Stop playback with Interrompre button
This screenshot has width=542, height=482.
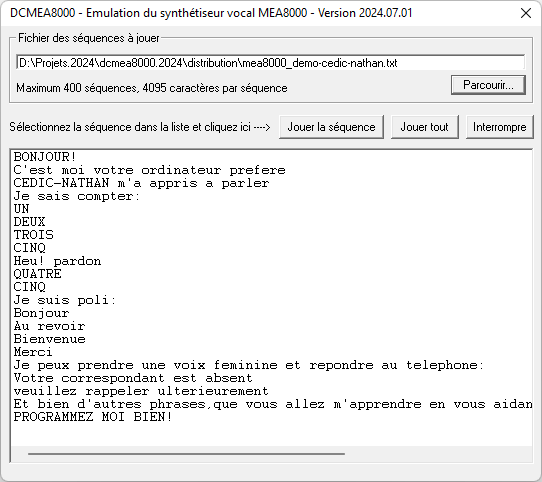pyautogui.click(x=499, y=127)
